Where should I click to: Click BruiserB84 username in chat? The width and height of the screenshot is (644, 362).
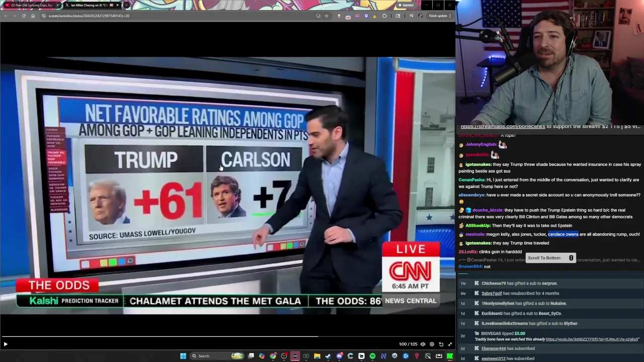coord(470,266)
